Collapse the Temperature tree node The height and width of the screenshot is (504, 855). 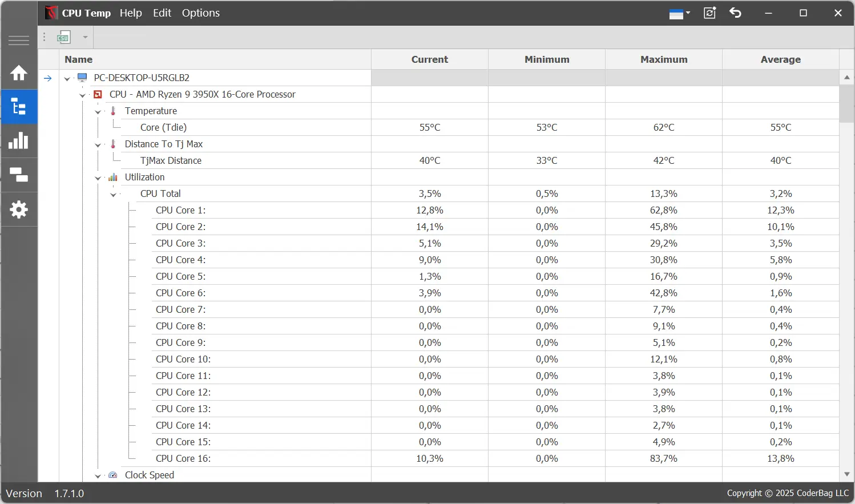coord(98,112)
